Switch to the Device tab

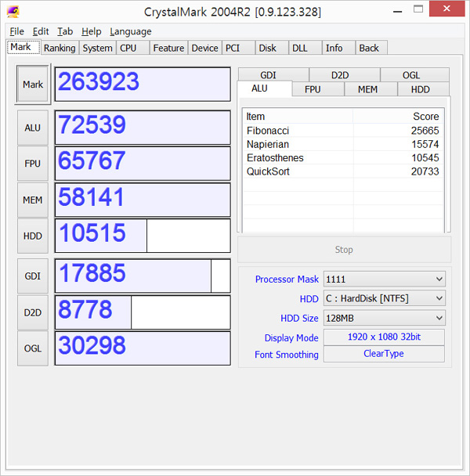[x=205, y=48]
